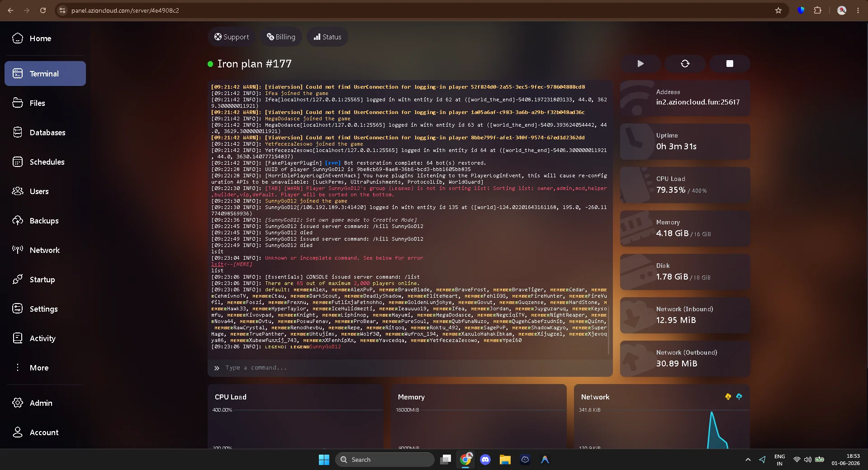The width and height of the screenshot is (868, 470).
Task: Click the Network (Inbound) 12.95 MiB value
Action: [676, 320]
